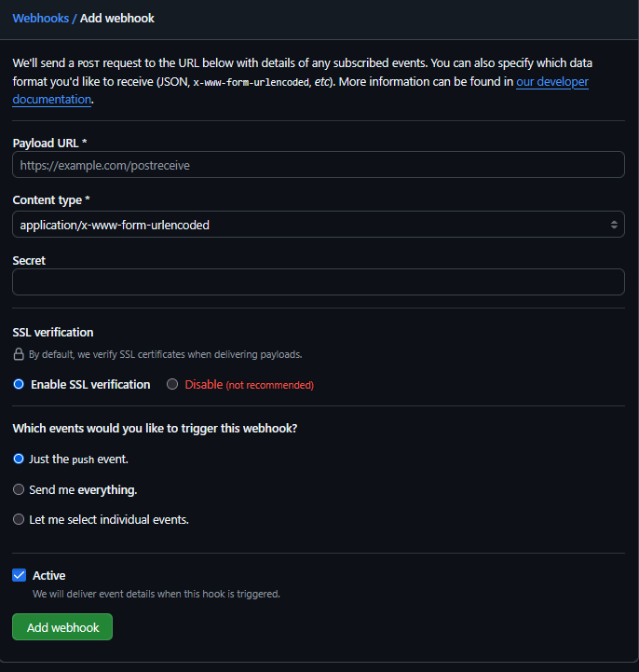
Task: Toggle the Active checkbox
Action: (x=19, y=575)
